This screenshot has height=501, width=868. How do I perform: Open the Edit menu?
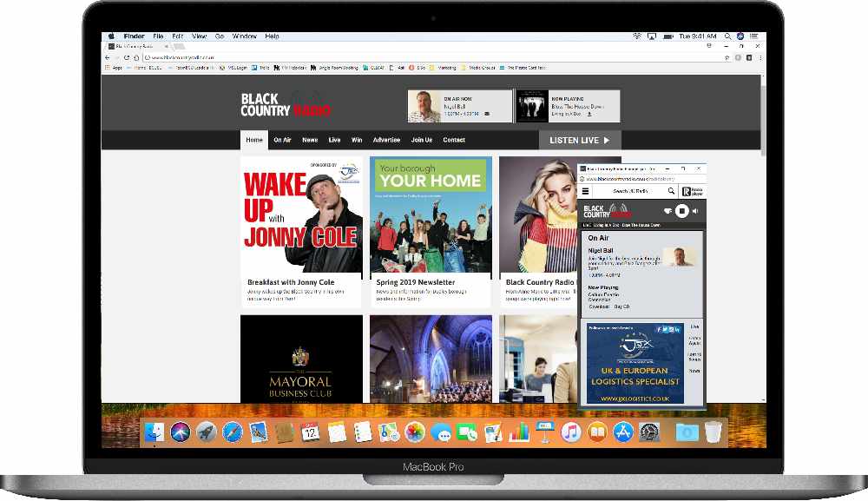click(177, 36)
